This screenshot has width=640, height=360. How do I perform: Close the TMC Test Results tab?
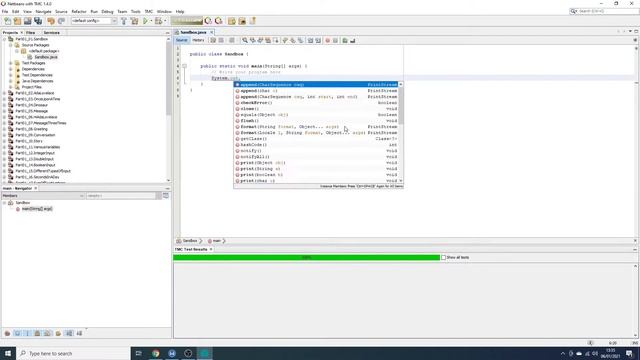pos(211,249)
